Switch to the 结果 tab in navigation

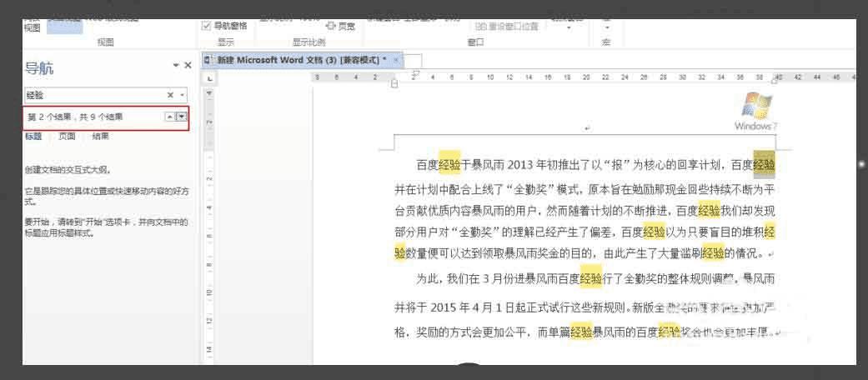[100, 136]
